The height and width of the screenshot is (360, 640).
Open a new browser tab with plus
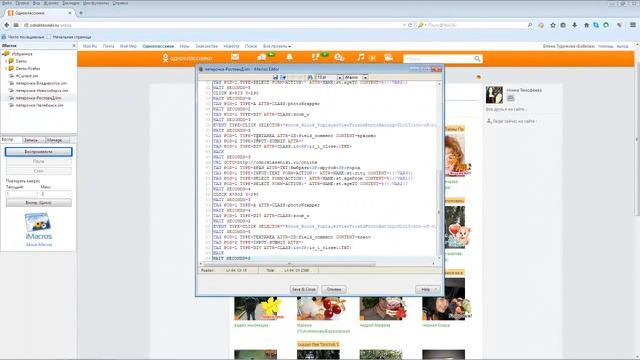point(81,13)
